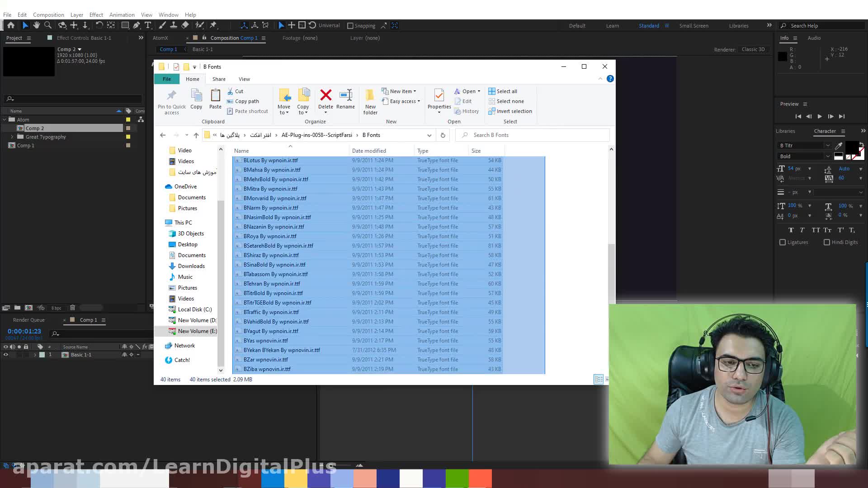The image size is (868, 488).
Task: Open the Bold font style dropdown
Action: [x=827, y=156]
